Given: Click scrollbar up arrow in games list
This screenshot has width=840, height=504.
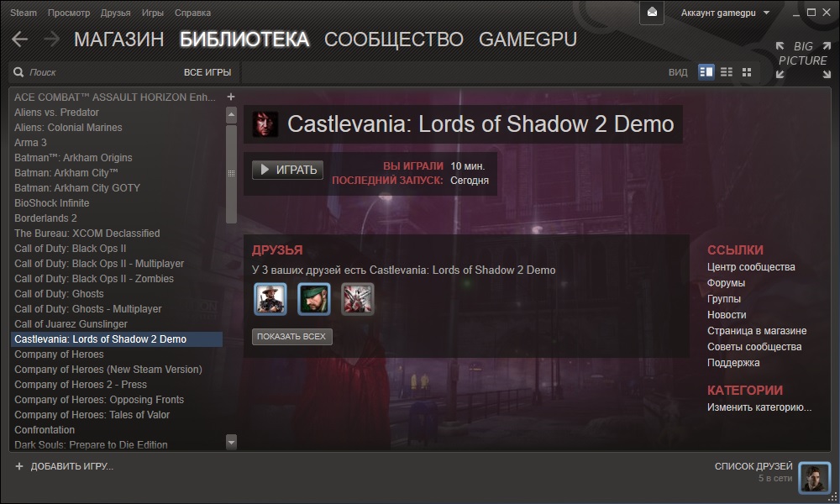Looking at the screenshot, I should (x=232, y=114).
